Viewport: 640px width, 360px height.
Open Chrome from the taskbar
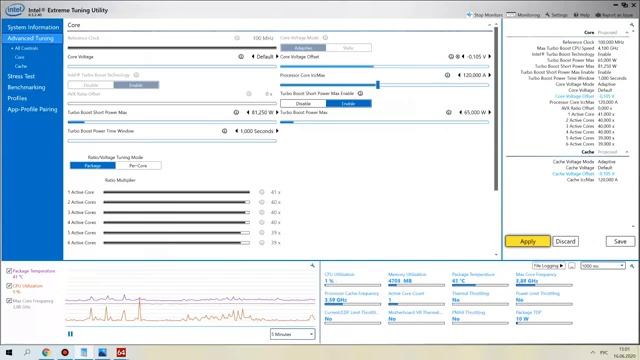click(x=46, y=352)
